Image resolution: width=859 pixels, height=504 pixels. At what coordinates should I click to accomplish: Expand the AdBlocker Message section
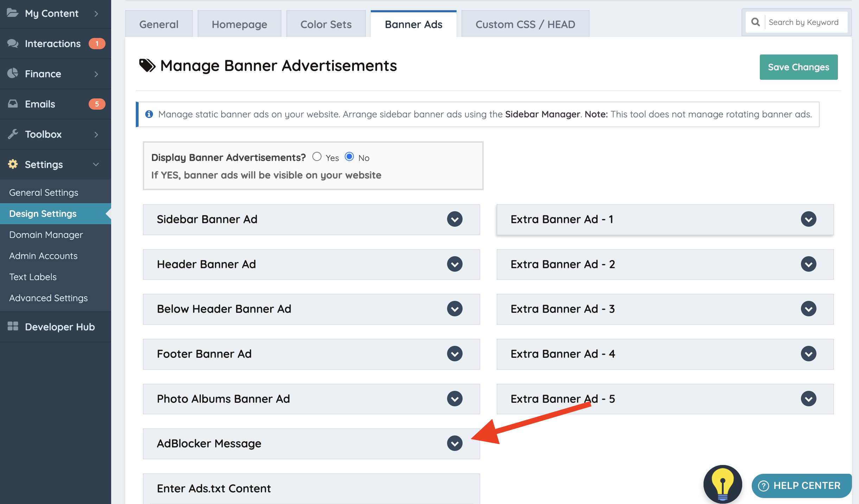(454, 444)
